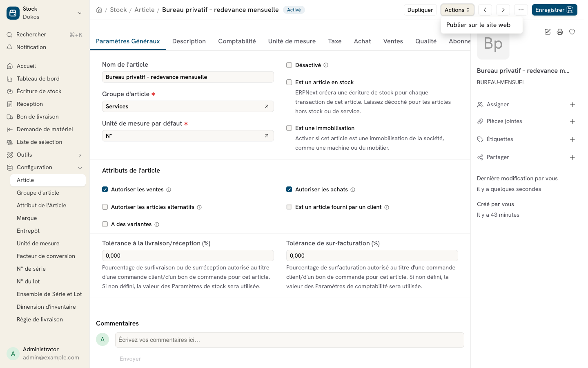Uncheck Autoriser les achats
The width and height of the screenshot is (588, 368).
point(289,189)
